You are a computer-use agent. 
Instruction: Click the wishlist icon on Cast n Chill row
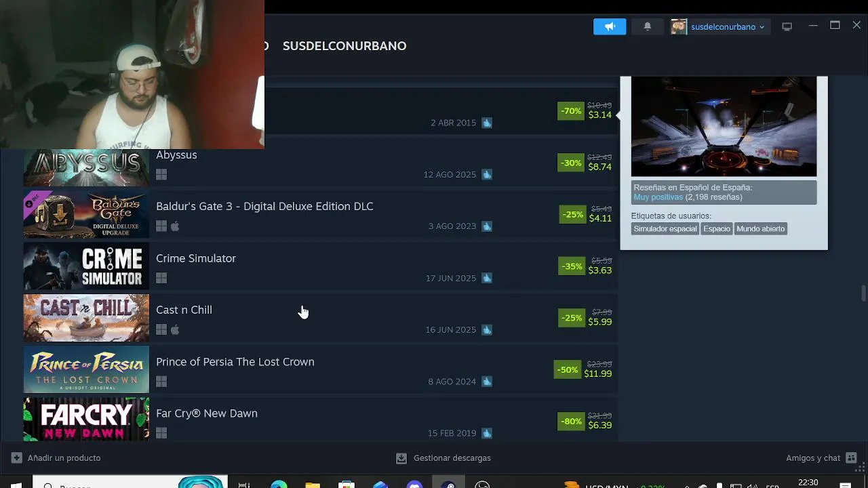[487, 329]
